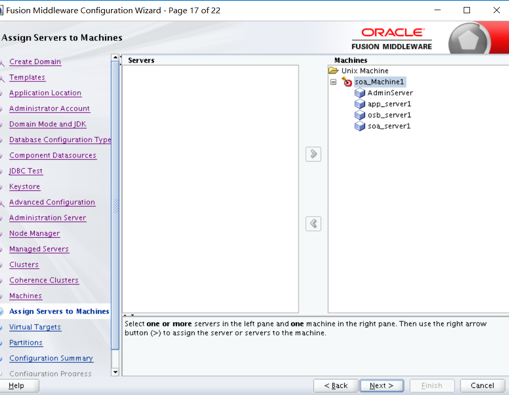Select current Assign Servers to Machines step

pos(59,311)
